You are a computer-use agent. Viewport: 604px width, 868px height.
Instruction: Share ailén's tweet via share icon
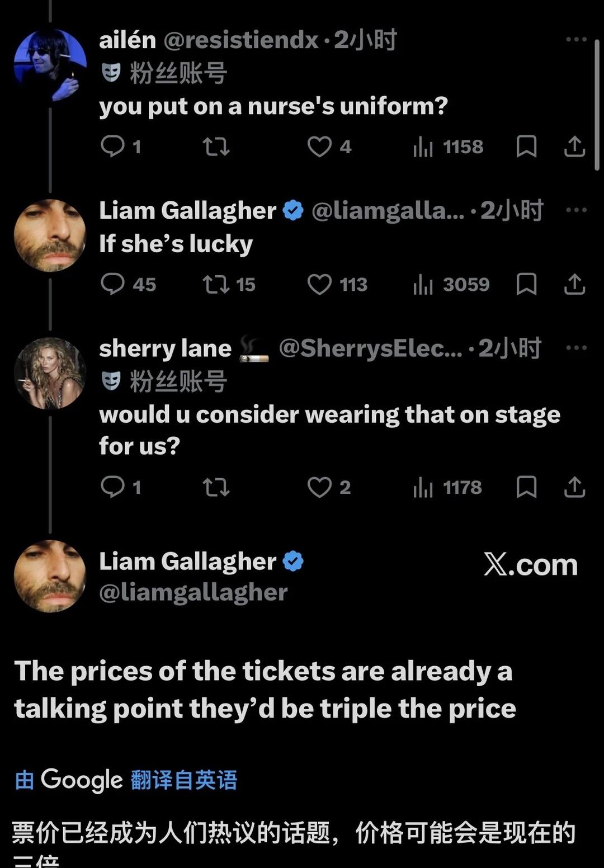(x=574, y=147)
